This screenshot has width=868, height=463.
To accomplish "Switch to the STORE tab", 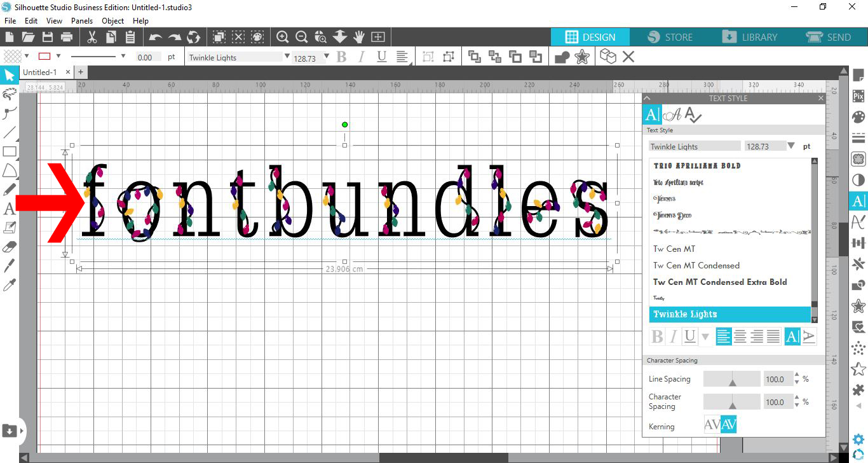I will [x=670, y=37].
